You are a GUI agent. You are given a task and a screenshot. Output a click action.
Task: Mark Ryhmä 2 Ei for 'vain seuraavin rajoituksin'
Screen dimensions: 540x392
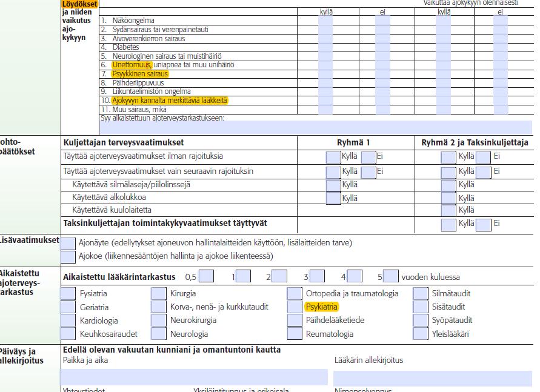point(483,173)
